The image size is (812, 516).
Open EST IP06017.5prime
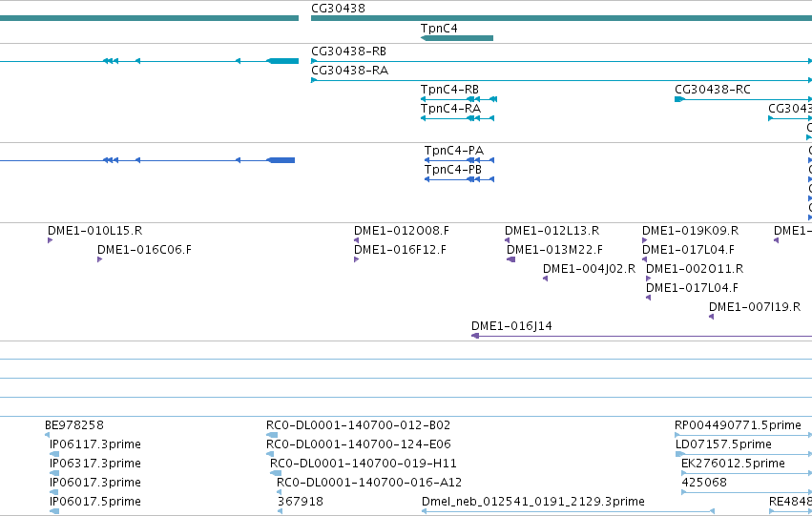pyautogui.click(x=94, y=502)
